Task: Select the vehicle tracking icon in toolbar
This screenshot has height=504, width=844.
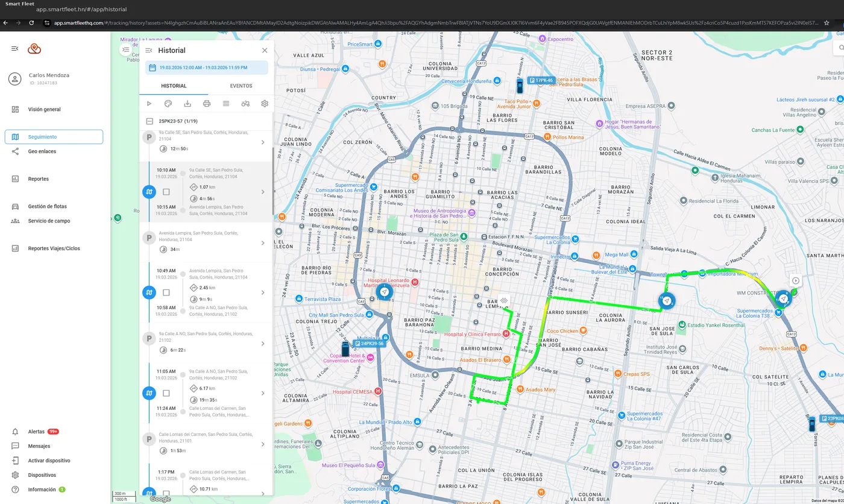Action: point(245,103)
